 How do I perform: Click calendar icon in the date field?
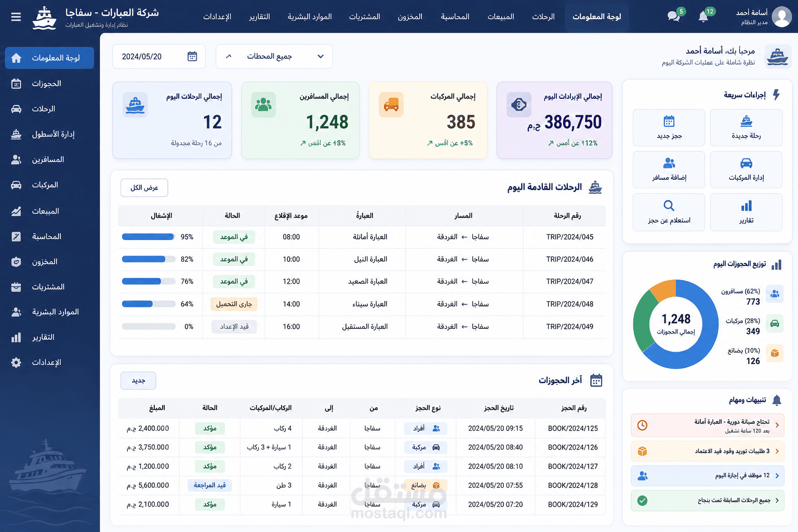(x=192, y=57)
